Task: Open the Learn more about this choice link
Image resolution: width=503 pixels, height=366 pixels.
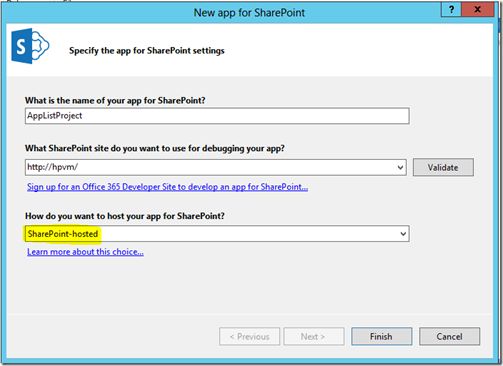Action: pyautogui.click(x=85, y=252)
